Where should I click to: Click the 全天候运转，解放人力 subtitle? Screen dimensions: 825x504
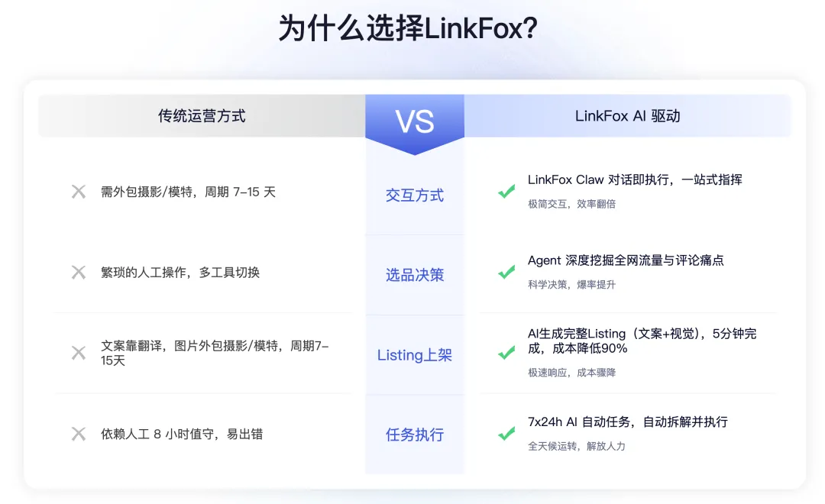click(577, 446)
